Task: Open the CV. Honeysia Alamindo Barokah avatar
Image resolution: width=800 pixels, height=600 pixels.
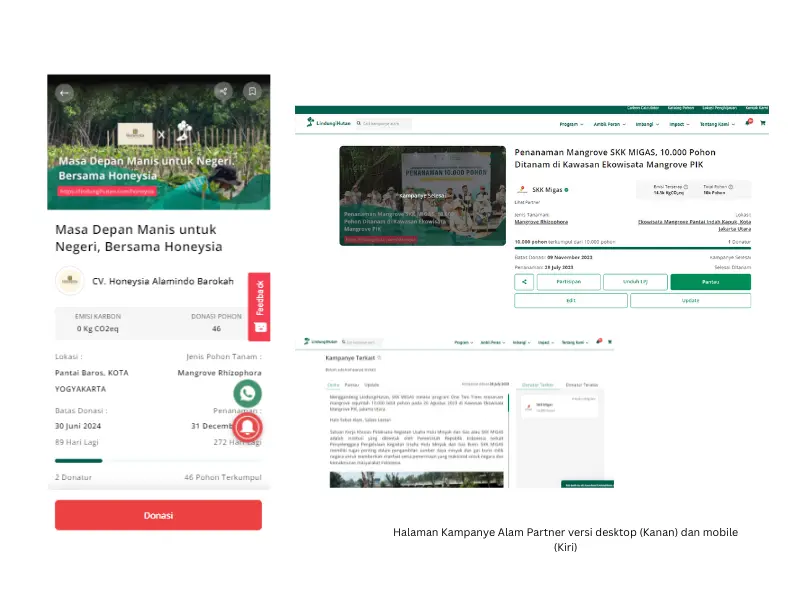Action: tap(70, 281)
